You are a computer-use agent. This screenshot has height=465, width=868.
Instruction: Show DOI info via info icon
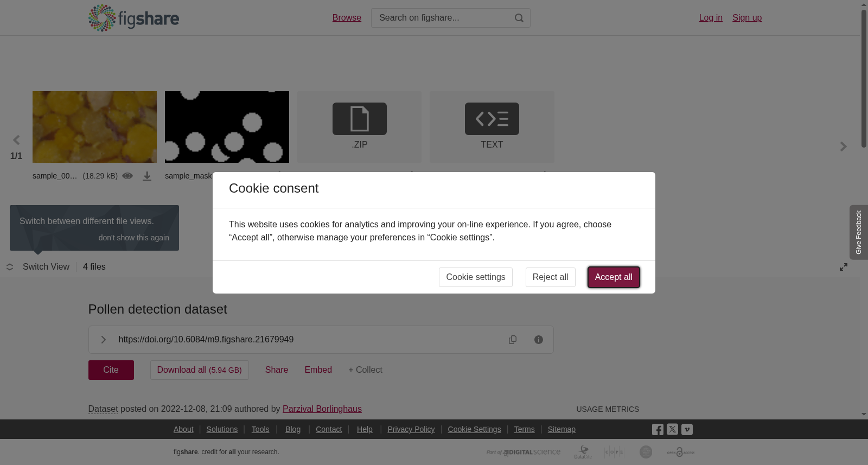(x=539, y=340)
